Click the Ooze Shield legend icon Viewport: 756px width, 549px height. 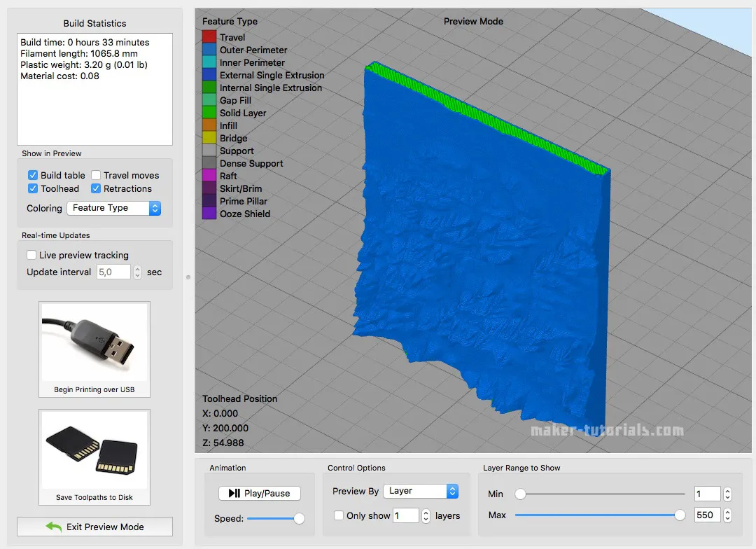click(208, 213)
